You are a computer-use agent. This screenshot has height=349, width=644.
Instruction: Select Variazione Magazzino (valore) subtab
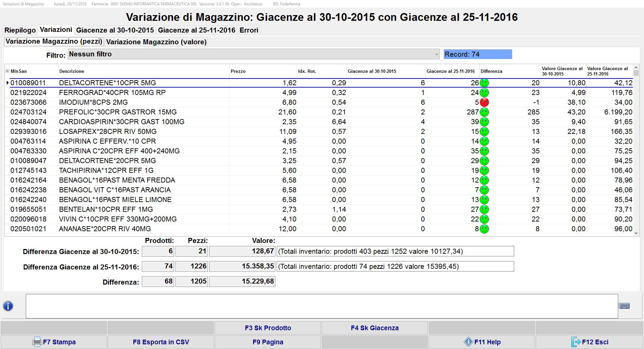156,42
